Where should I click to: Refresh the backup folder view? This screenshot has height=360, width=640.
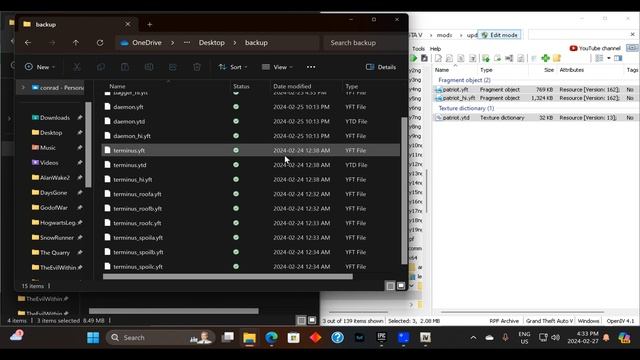(100, 42)
